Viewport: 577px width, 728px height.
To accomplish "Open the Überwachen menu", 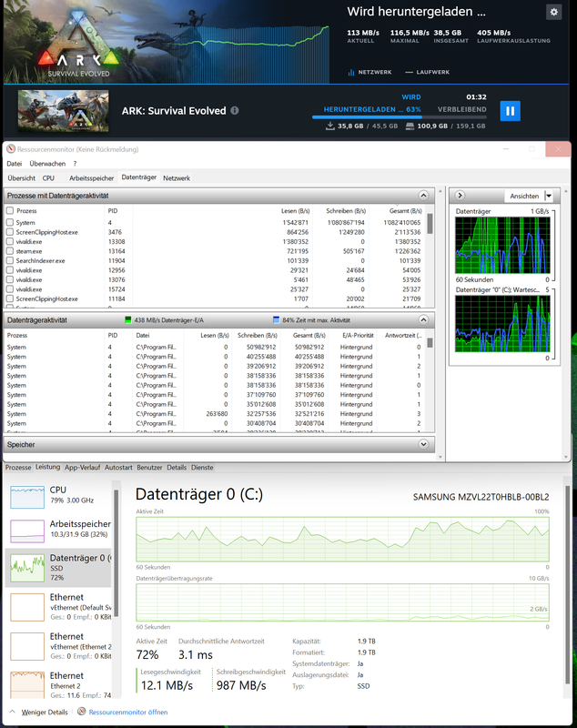I will 47,164.
